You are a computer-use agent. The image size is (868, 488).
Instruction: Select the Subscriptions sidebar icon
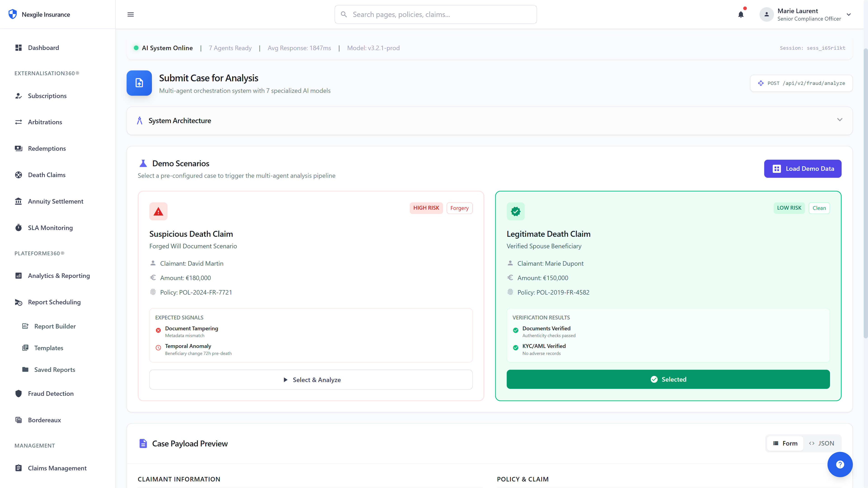coord(19,96)
